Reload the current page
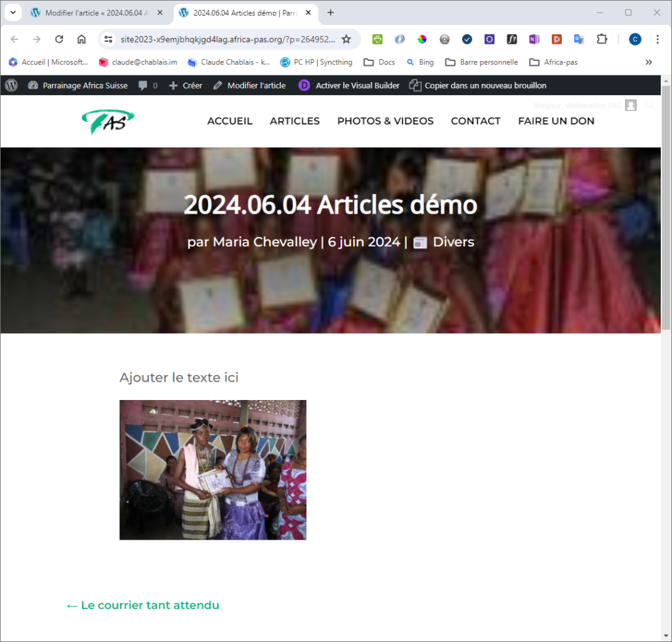This screenshot has height=642, width=672. click(59, 39)
